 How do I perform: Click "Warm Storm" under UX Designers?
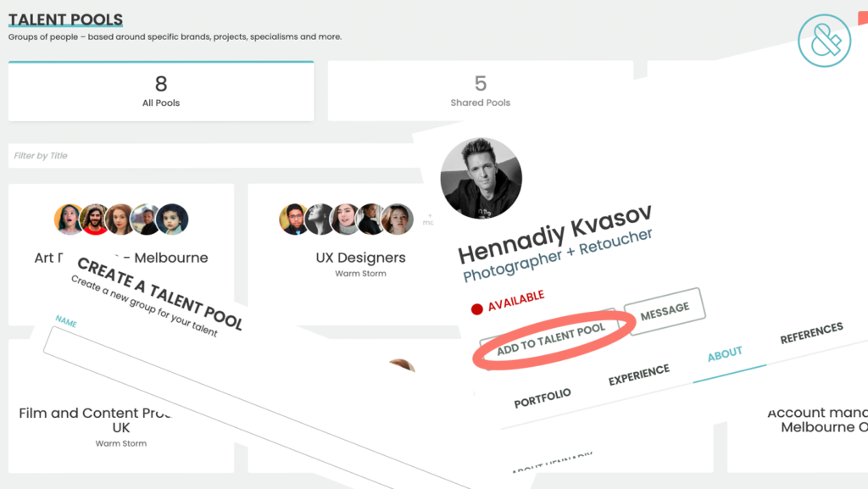[360, 273]
